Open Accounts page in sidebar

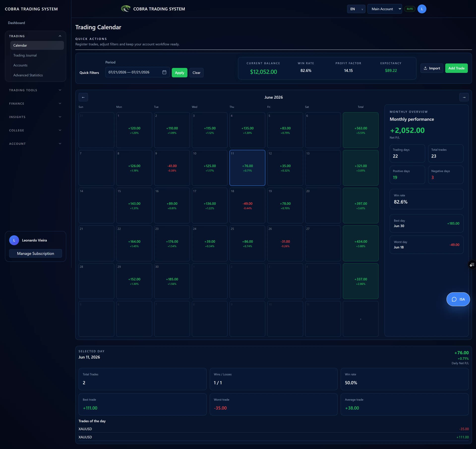point(37,65)
